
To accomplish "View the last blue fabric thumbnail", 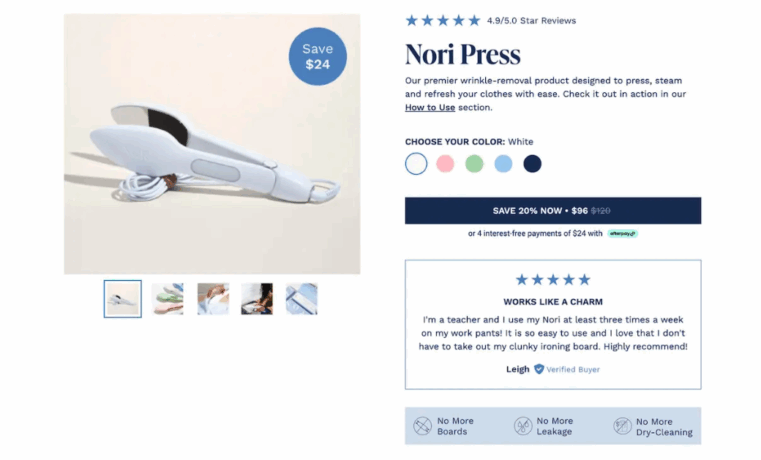I will (x=301, y=299).
